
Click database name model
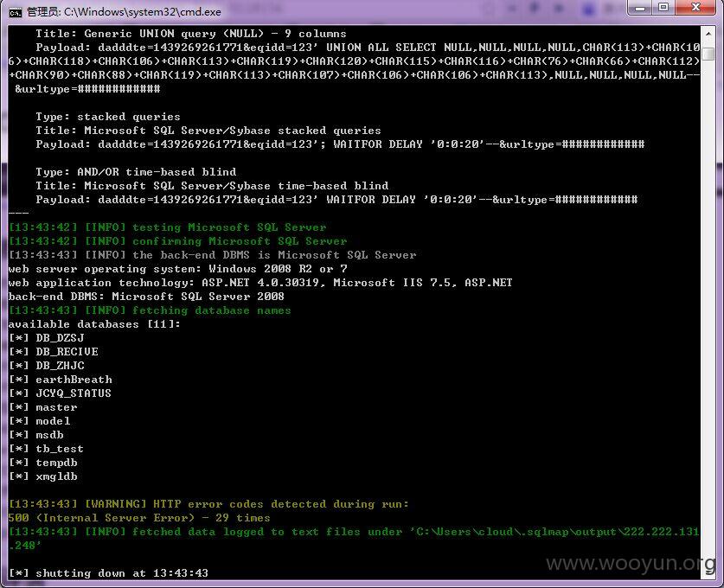53,421
